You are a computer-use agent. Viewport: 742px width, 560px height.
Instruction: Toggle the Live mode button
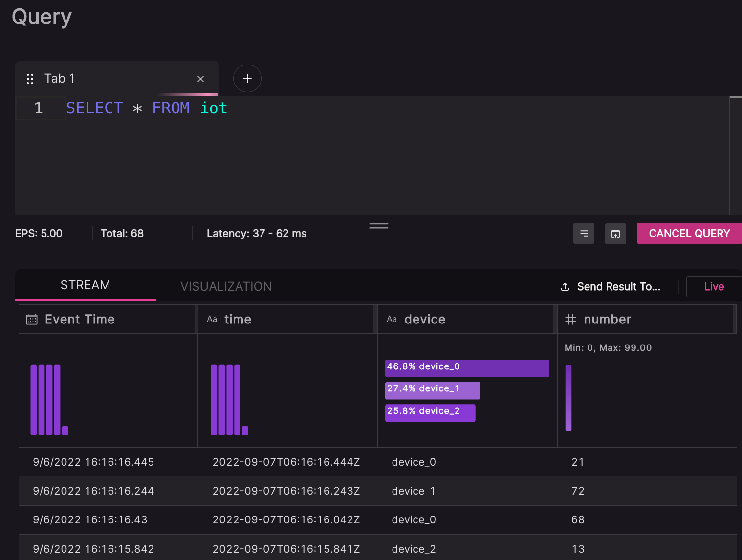[x=713, y=287]
